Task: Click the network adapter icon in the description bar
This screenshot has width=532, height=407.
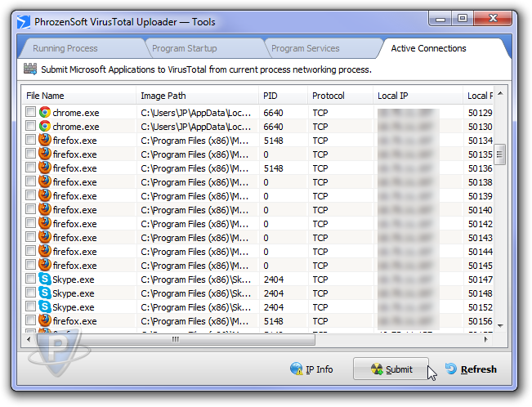Action: point(30,69)
